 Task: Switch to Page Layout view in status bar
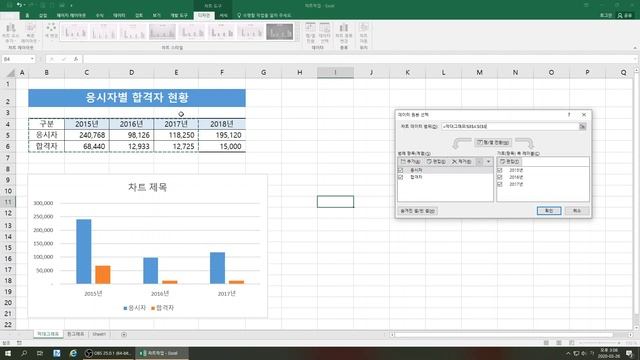(x=559, y=343)
